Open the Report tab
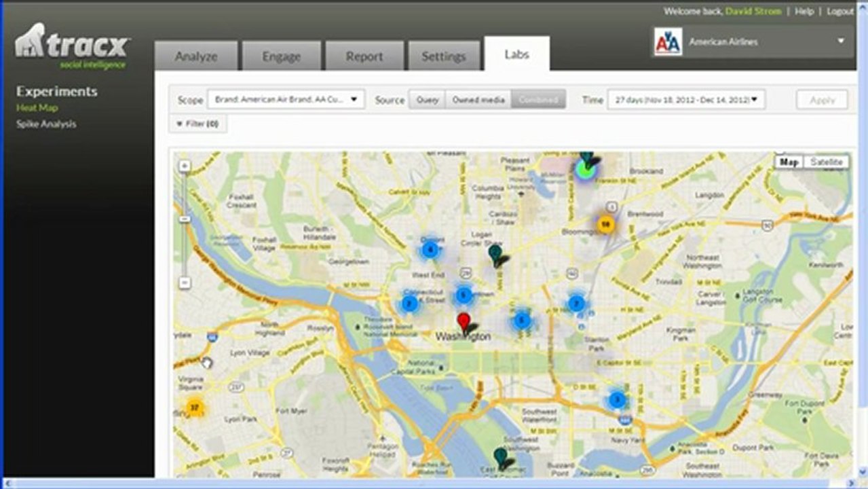Screen dimensions: 868x489 coord(364,56)
